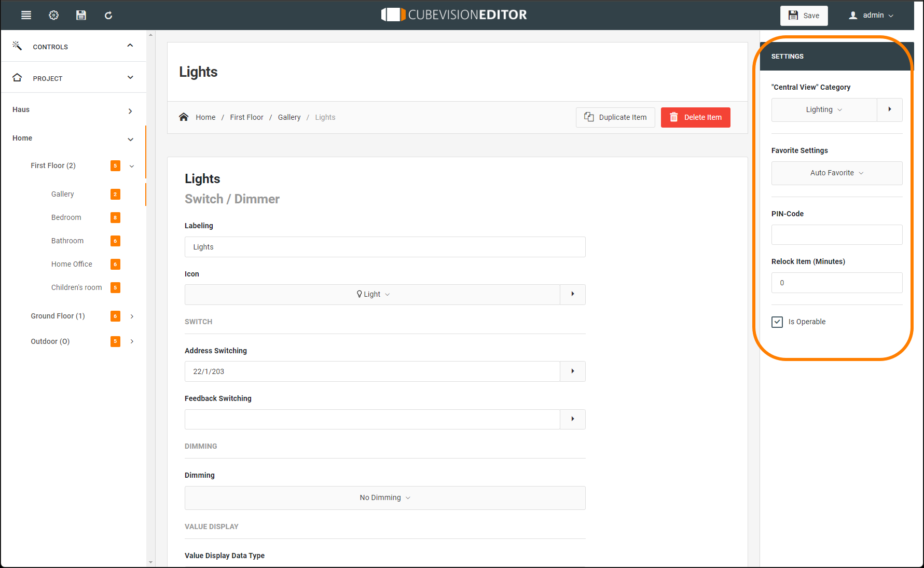The height and width of the screenshot is (568, 924).
Task: Click the red Delete Item button
Action: coord(695,117)
